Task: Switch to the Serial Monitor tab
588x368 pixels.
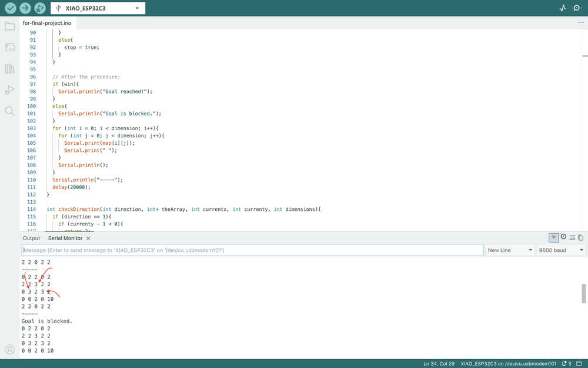Action: (x=65, y=238)
